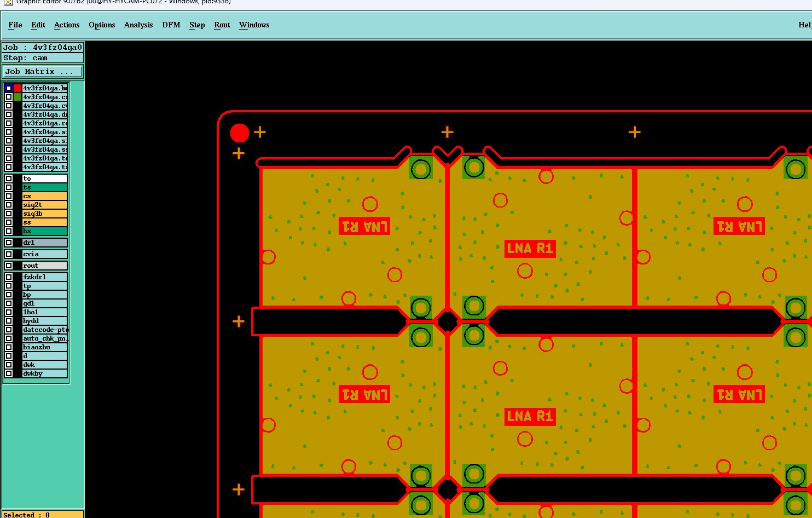
Task: Open the Windows menu
Action: click(x=254, y=25)
